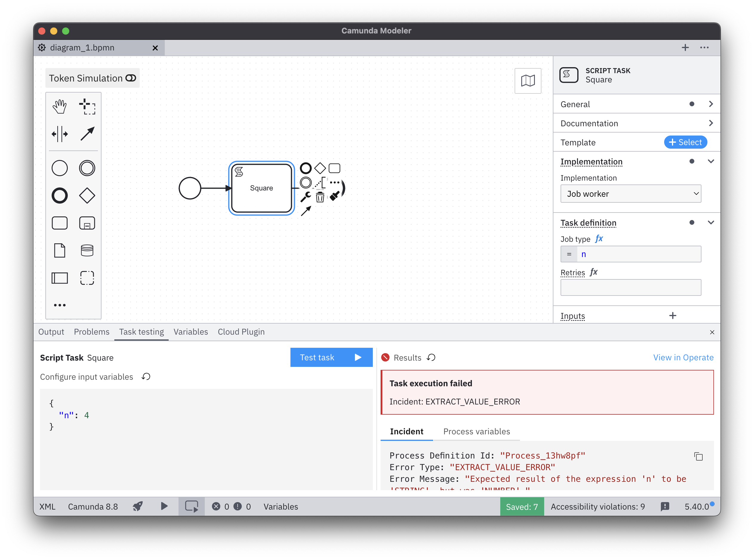754x560 pixels.
Task: Activate the Lasso selection tool
Action: tap(87, 107)
